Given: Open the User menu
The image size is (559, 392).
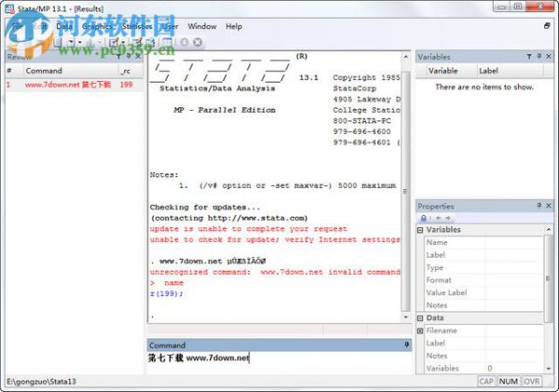Looking at the screenshot, I should coord(170,26).
